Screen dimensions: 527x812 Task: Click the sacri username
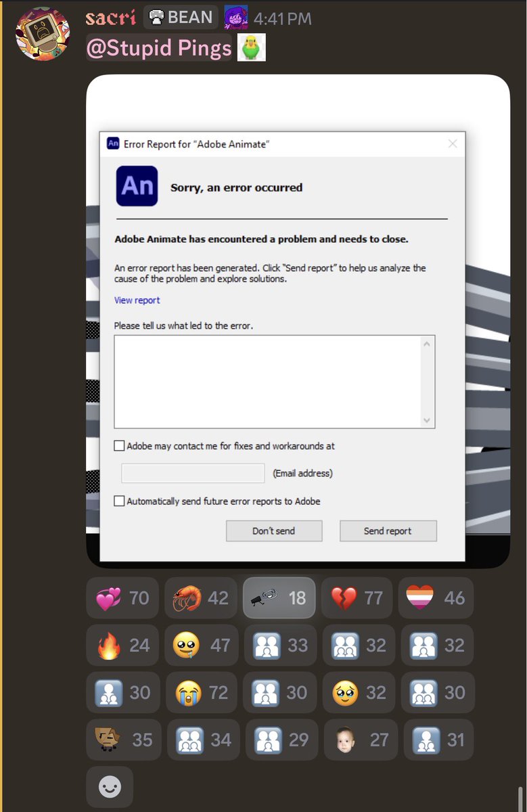click(111, 18)
